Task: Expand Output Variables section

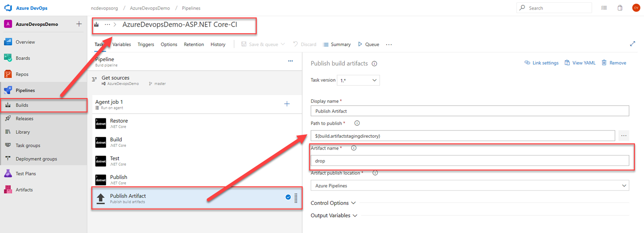Action: 334,215
